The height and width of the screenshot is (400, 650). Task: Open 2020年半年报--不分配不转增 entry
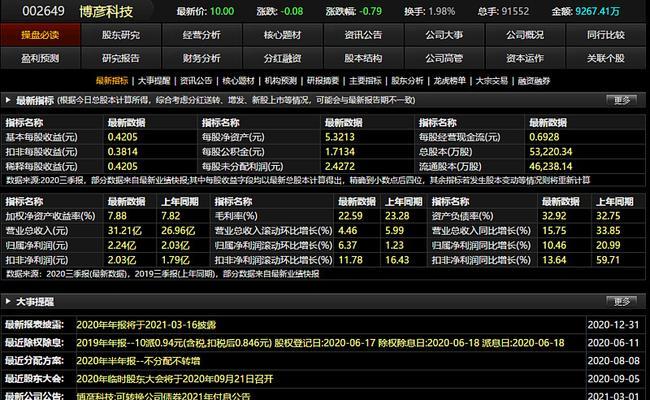pyautogui.click(x=138, y=361)
